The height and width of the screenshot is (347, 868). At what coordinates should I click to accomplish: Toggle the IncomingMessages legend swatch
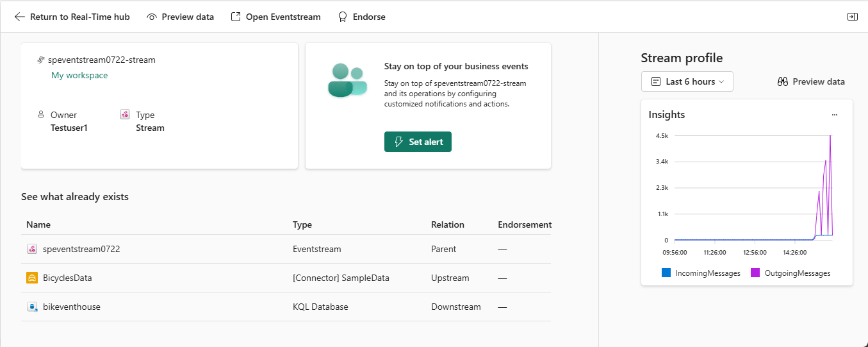666,273
